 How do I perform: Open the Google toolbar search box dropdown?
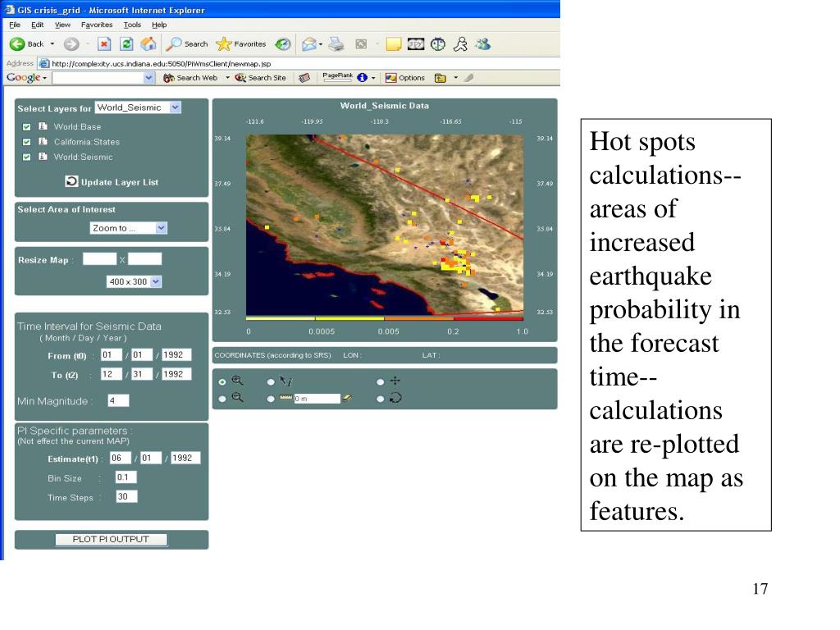149,78
